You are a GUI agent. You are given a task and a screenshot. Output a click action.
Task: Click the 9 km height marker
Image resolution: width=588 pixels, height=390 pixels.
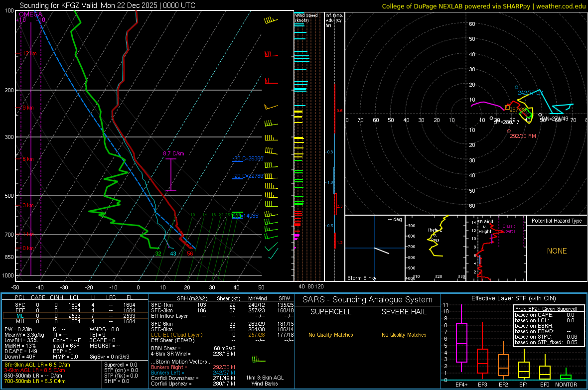[28, 108]
